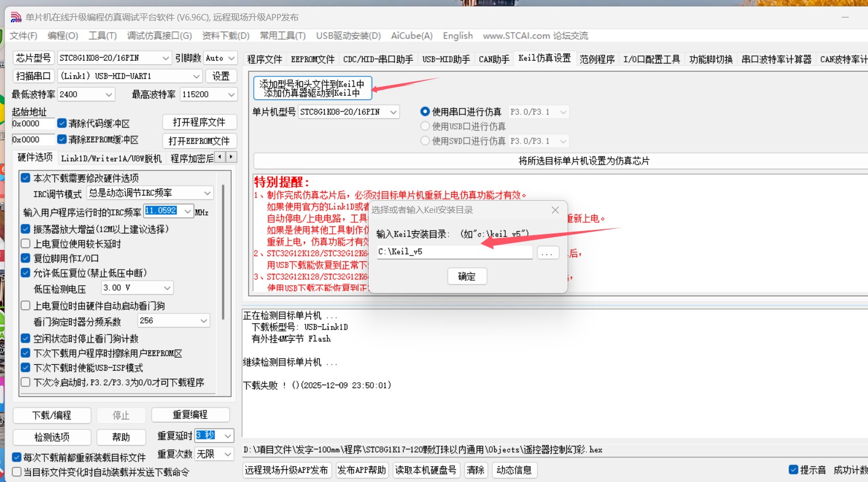Viewport: 868px width, 482px height.
Task: Click the 读取本机硬盘号 button
Action: [x=426, y=470]
